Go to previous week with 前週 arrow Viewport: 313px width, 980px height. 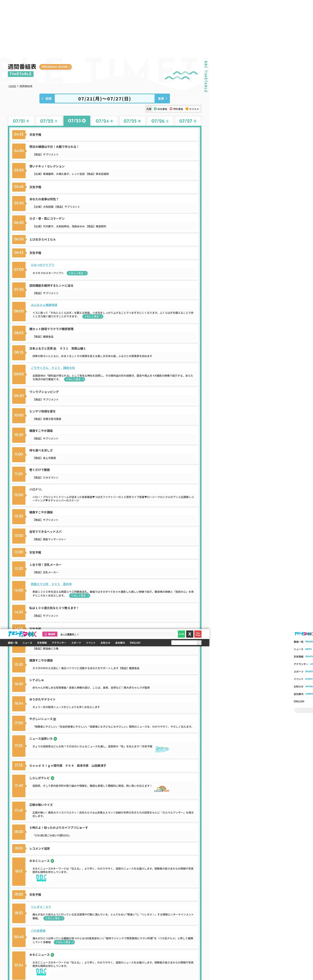click(x=47, y=98)
